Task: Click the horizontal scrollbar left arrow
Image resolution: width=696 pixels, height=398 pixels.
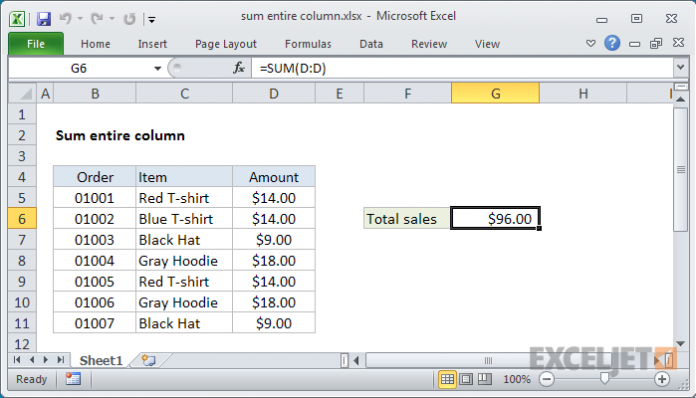Action: [x=356, y=360]
